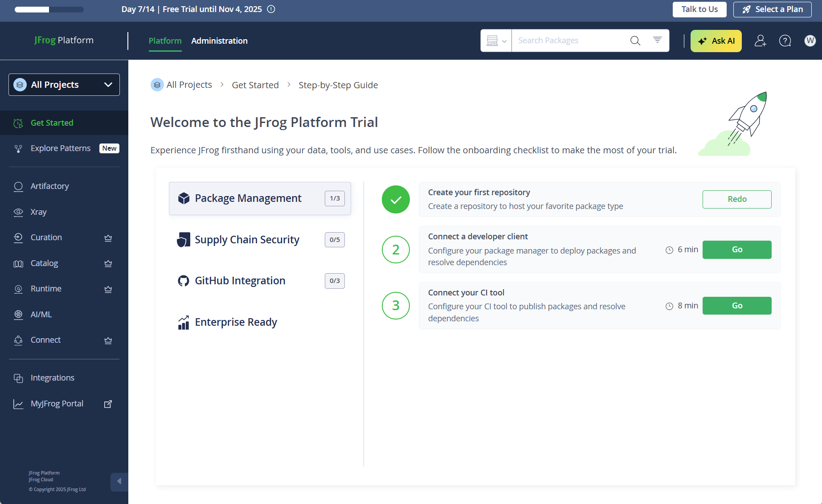Image resolution: width=822 pixels, height=504 pixels.
Task: Click the Redo button
Action: 737,199
